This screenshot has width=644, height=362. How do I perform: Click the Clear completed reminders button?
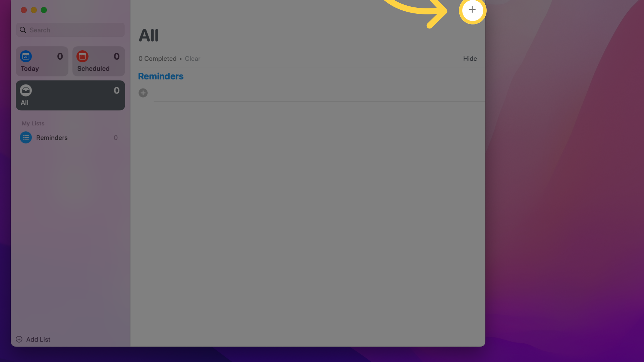(193, 58)
